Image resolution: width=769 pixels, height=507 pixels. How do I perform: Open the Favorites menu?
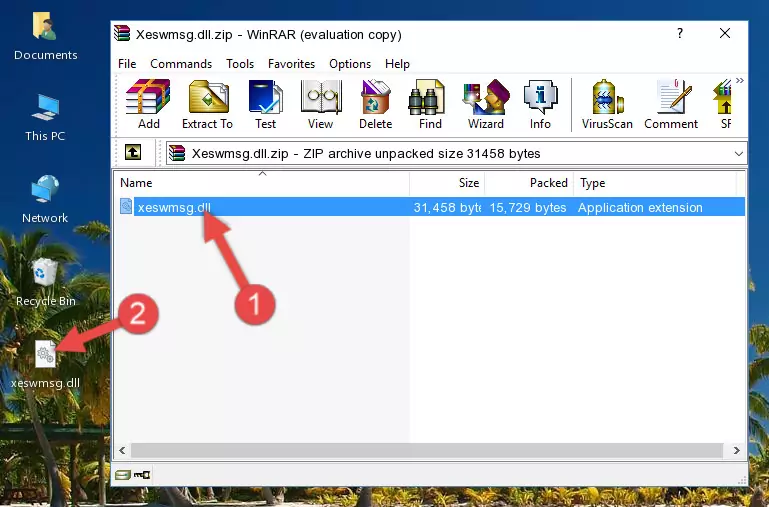pyautogui.click(x=291, y=64)
